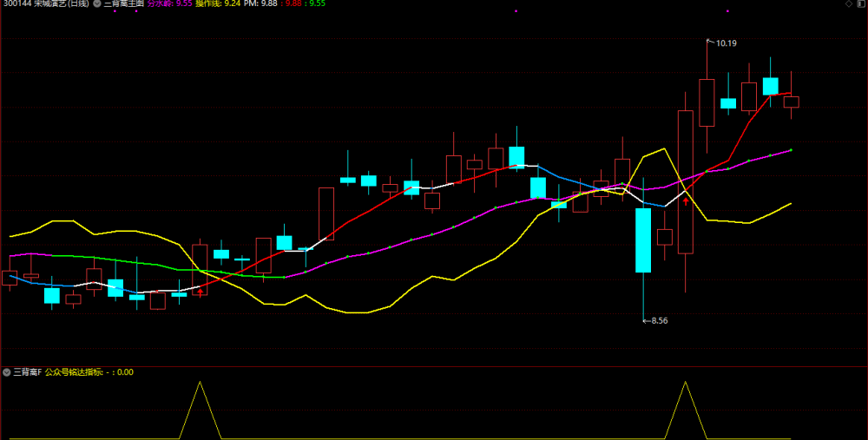Screen dimensions: 868x440
Task: Click the first red buy arrow near chart left
Action: pyautogui.click(x=201, y=291)
